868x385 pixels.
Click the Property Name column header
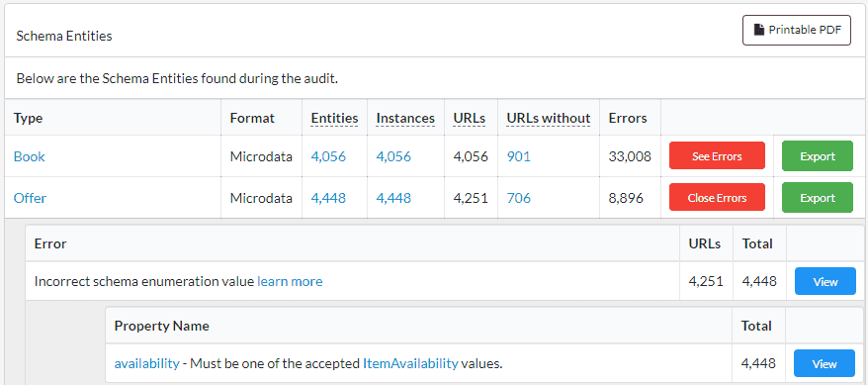(162, 326)
